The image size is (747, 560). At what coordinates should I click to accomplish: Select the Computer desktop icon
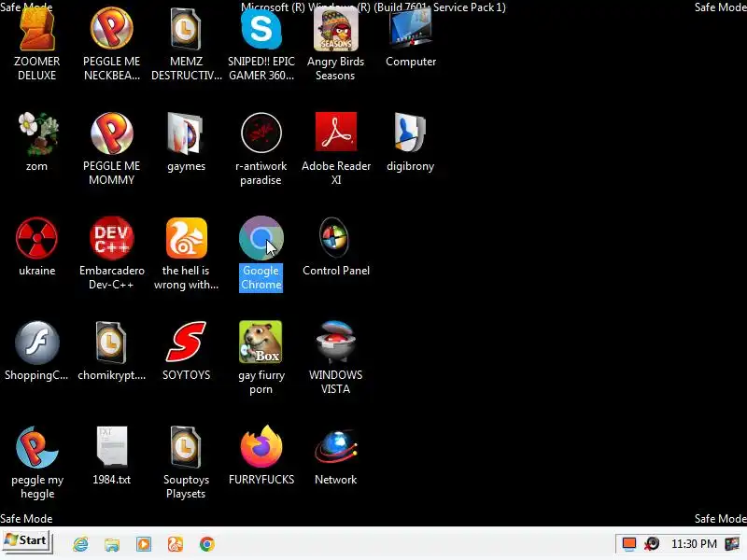411,30
